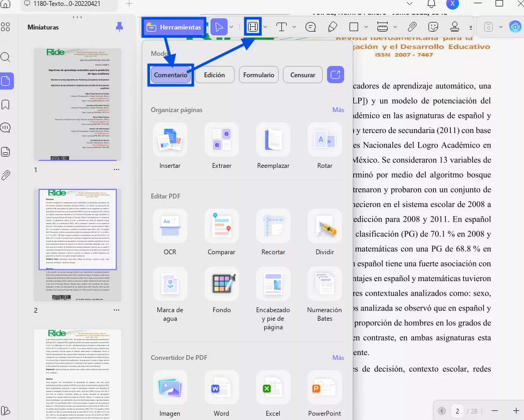Select the stamp tool
Screen dimensions: 524x420
(455, 27)
